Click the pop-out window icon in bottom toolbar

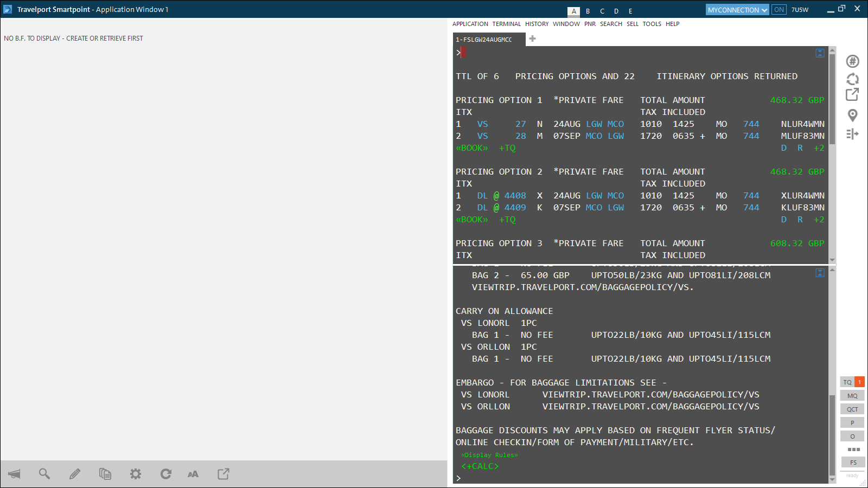[224, 474]
